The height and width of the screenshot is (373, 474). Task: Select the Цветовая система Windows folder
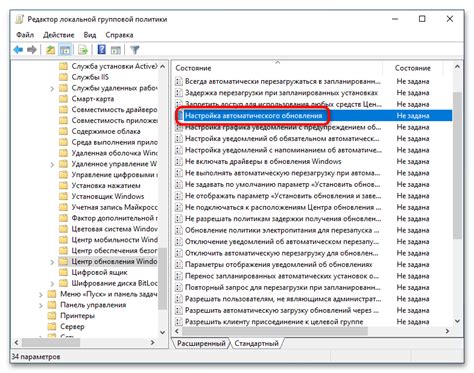[x=115, y=229]
